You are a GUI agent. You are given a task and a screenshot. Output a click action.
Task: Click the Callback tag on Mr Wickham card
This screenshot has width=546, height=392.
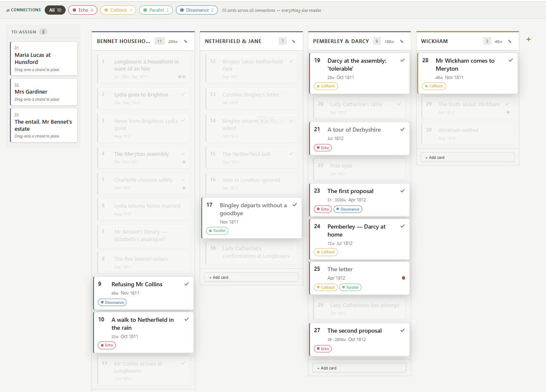(x=434, y=86)
